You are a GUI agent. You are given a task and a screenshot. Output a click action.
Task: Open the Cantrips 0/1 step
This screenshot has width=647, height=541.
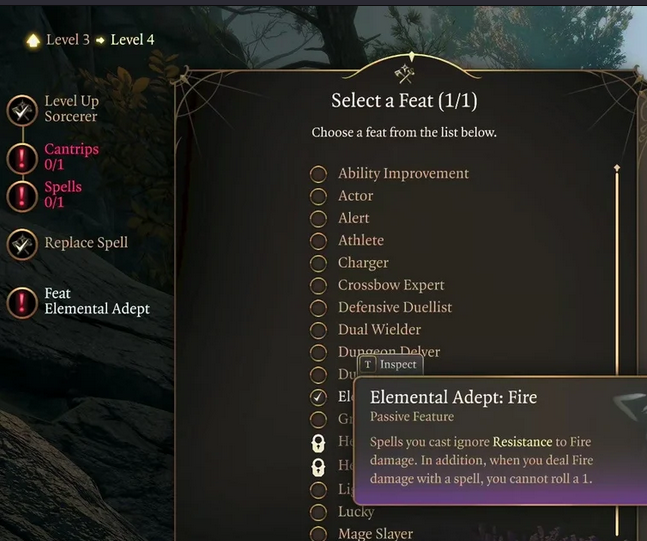71,157
